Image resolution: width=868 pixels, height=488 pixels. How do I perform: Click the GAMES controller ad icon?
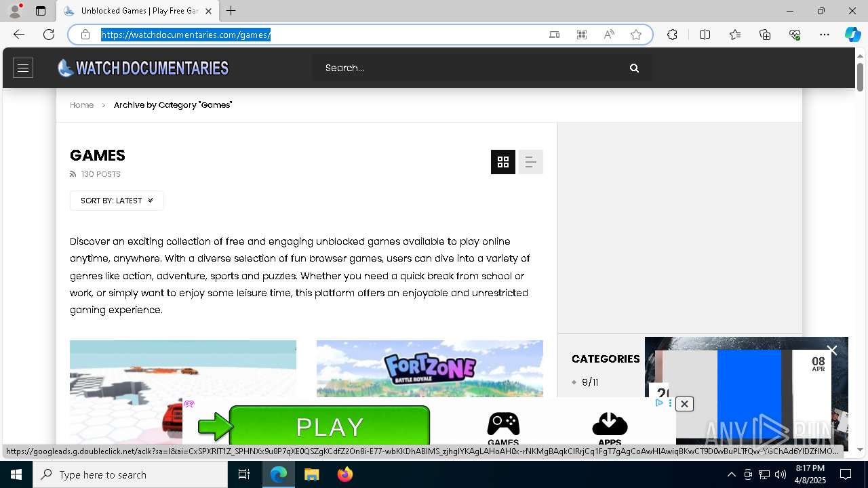tap(503, 428)
